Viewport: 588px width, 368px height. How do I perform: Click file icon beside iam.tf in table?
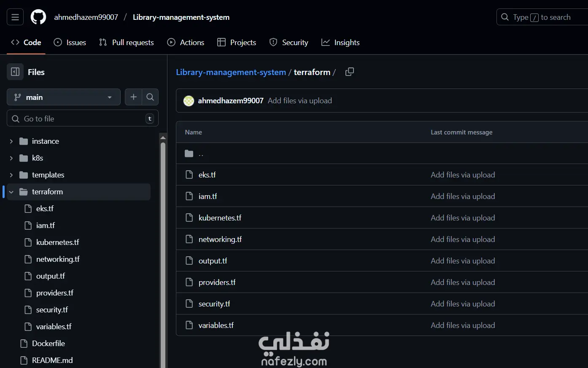point(189,196)
